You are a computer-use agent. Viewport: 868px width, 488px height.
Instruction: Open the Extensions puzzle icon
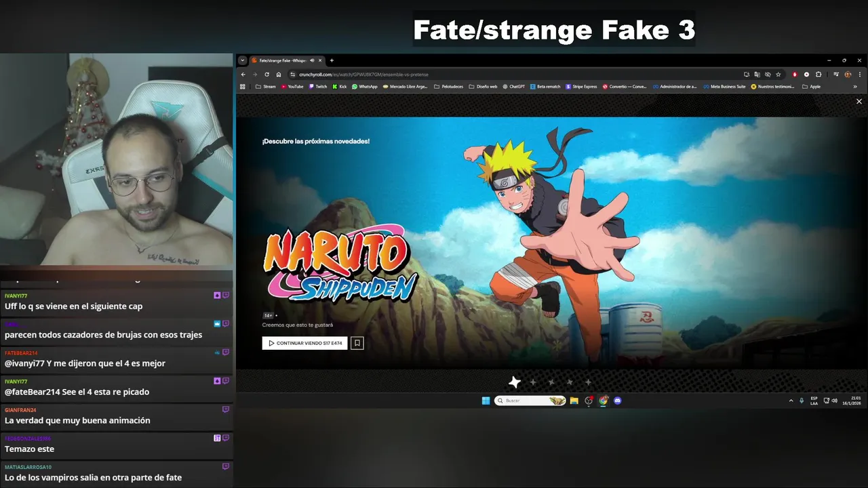coord(818,75)
